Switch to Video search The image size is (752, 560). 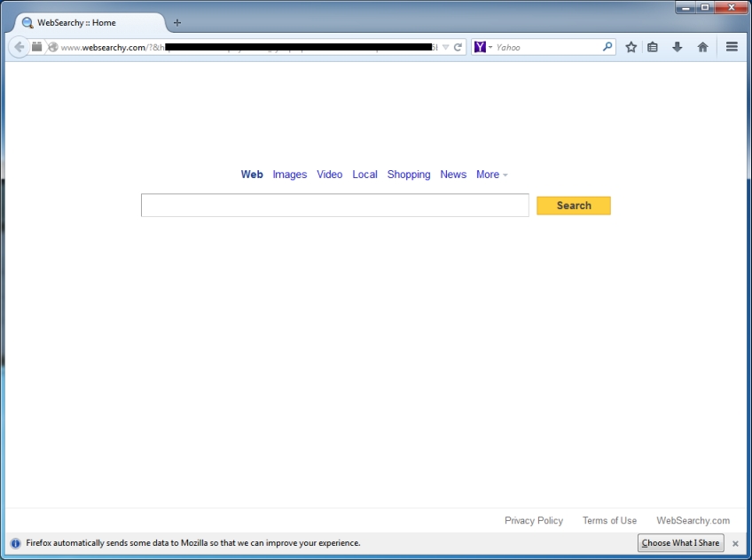330,175
